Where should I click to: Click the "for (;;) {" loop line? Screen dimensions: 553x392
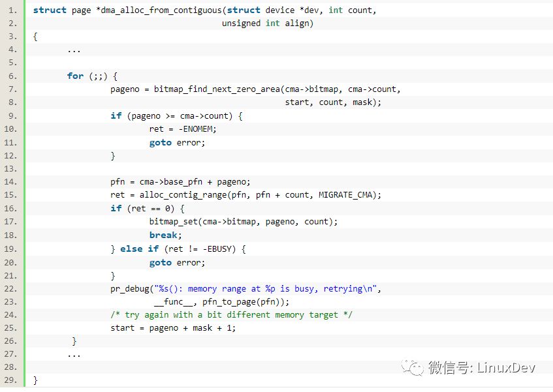[92, 76]
